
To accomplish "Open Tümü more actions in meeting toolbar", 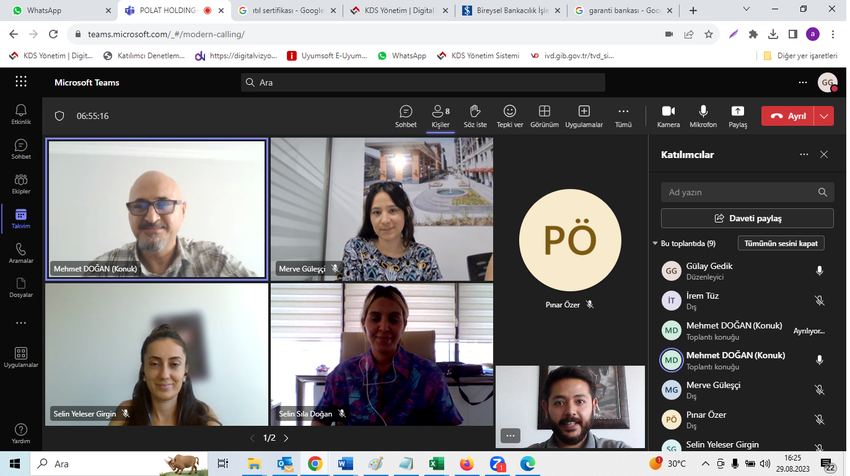I will 623,116.
